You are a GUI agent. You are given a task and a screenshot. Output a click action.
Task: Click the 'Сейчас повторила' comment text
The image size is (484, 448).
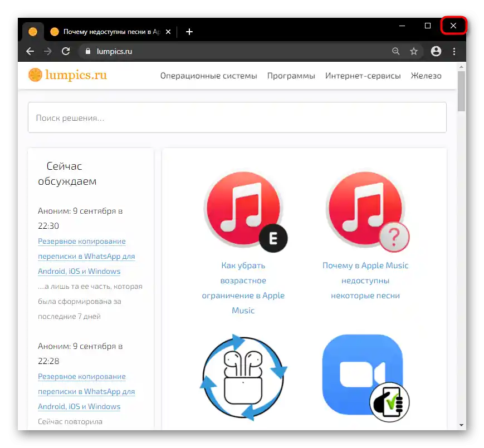click(70, 421)
